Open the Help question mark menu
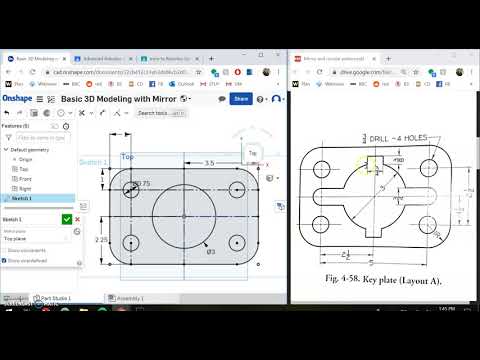 260,99
